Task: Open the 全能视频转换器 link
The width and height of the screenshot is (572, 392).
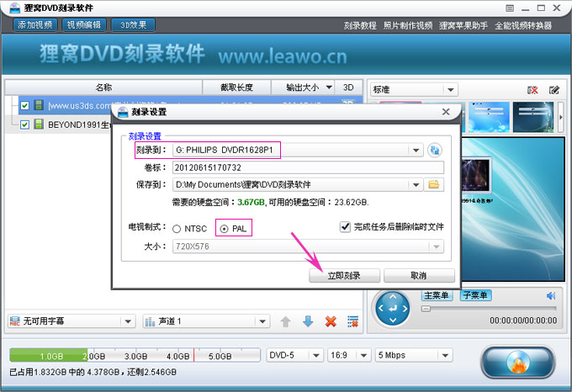Action: tap(523, 25)
